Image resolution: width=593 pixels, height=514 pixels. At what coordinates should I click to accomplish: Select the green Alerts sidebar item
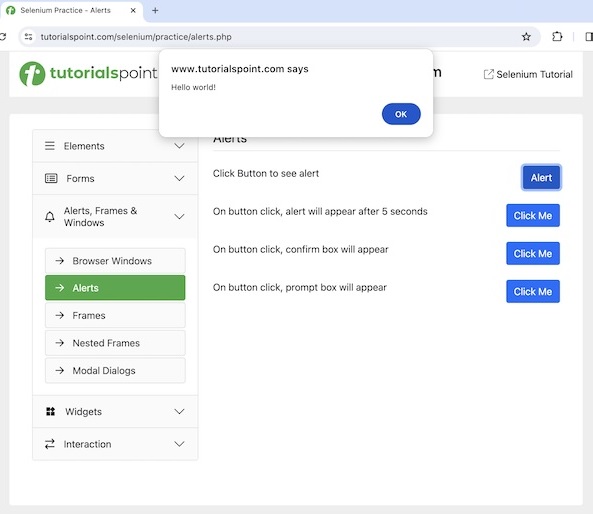coord(115,288)
